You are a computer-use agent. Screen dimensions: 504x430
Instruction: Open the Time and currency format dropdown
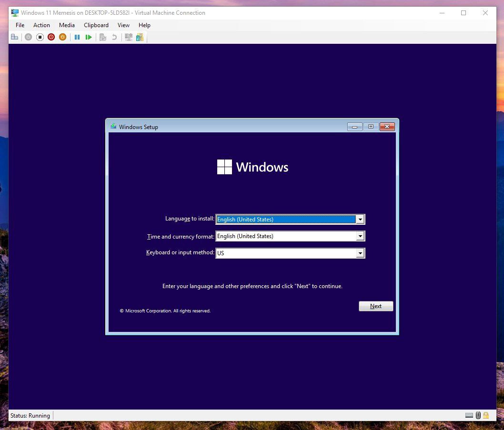tap(360, 236)
